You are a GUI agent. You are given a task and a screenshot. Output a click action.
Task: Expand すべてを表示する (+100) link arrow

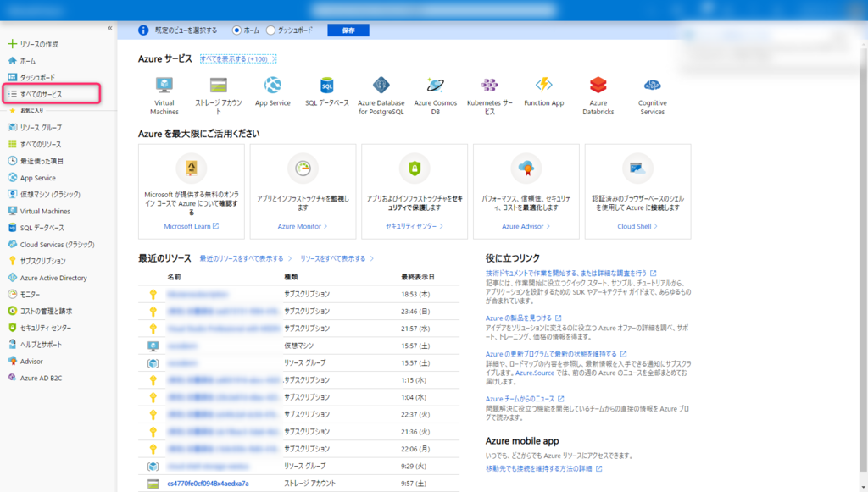[x=274, y=59]
